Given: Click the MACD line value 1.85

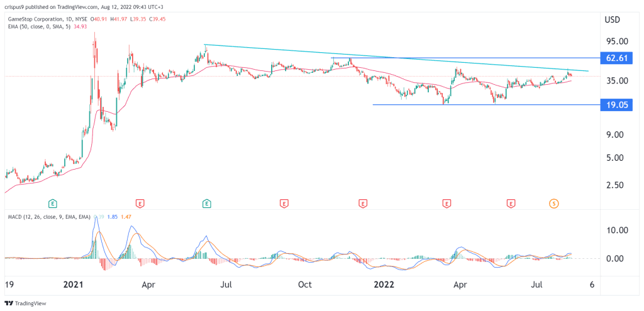Looking at the screenshot, I should coord(112,216).
